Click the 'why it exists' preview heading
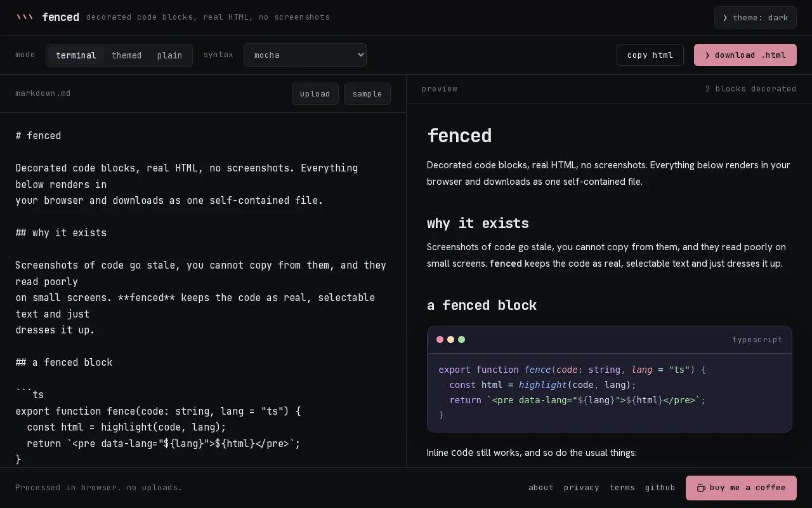This screenshot has height=508, width=812. 478,224
